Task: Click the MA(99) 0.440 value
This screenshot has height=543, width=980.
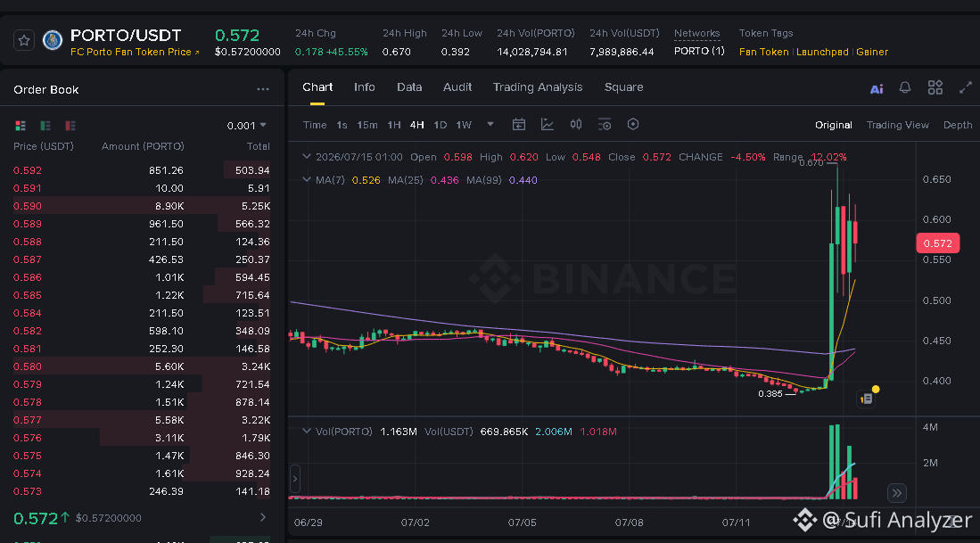Action: (x=523, y=180)
